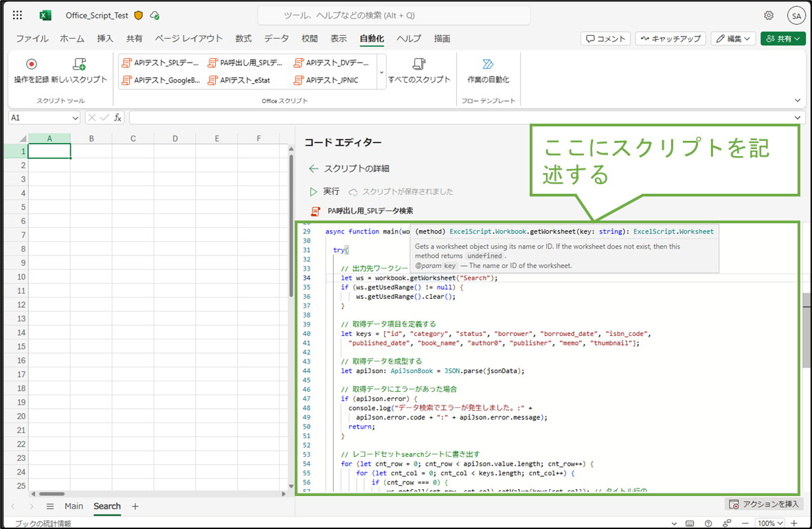Expand the status bar chevron
The image size is (812, 529).
click(x=674, y=524)
